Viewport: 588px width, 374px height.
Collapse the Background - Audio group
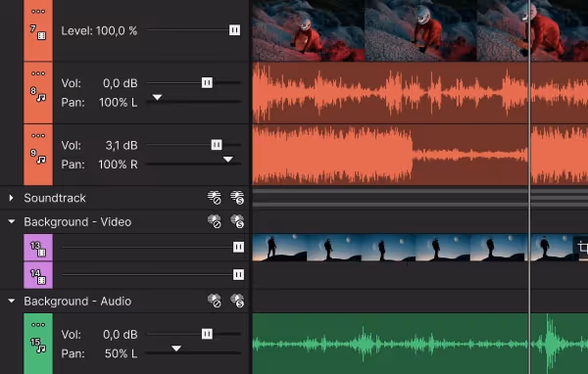[x=11, y=301]
